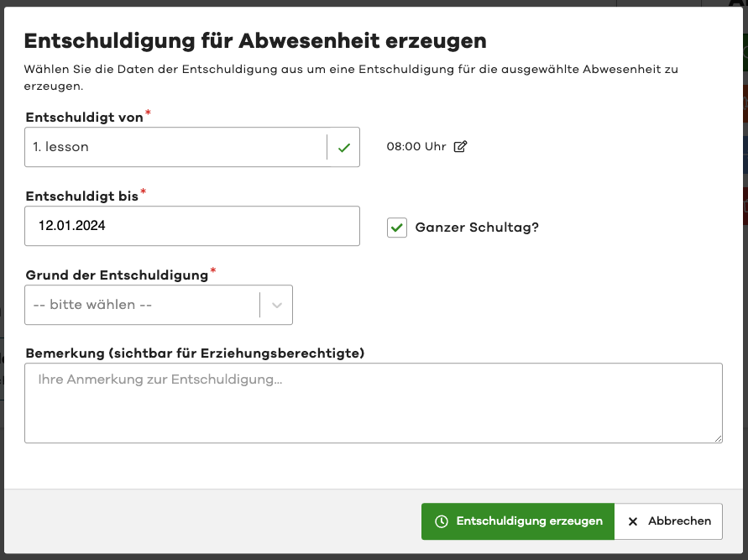Viewport: 748px width, 560px height.
Task: Click the 'Bemerkung (sichtbar für Erziehungsberechtigte)' label
Action: tap(195, 353)
